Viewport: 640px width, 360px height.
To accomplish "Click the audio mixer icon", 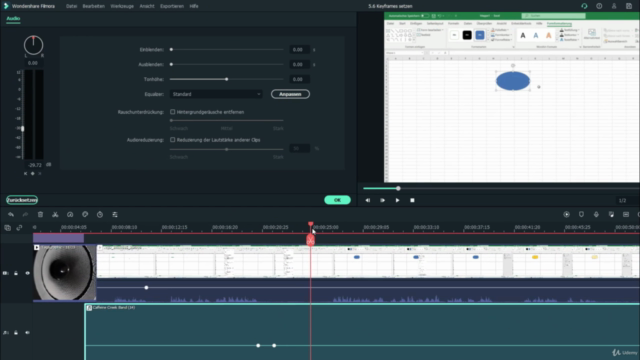I will click(x=611, y=214).
